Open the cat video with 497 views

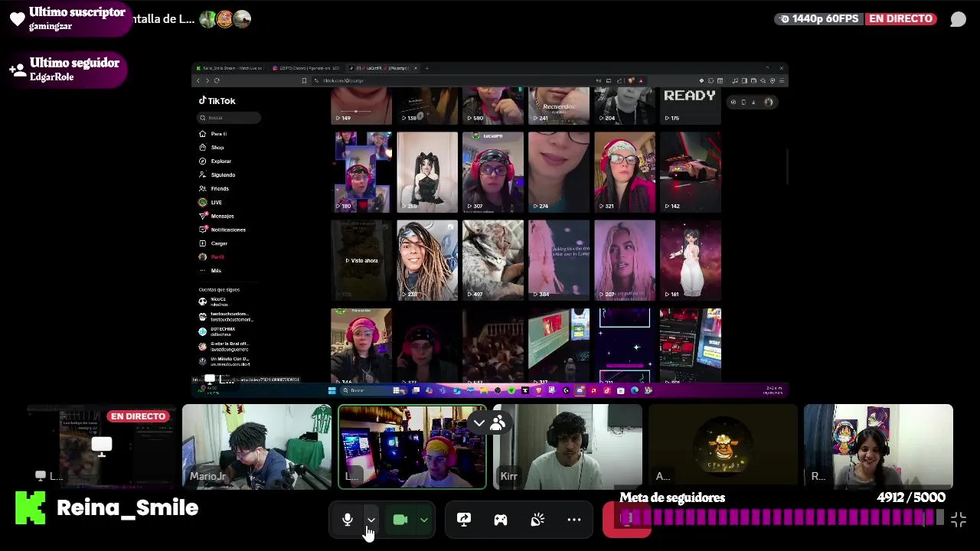tap(493, 260)
